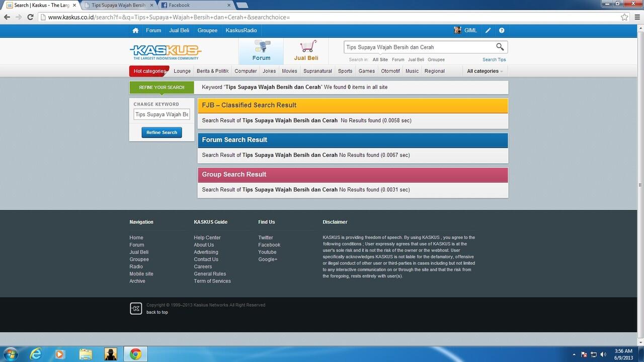This screenshot has height=362, width=644.
Task: Open Archive footer link
Action: [x=137, y=281]
